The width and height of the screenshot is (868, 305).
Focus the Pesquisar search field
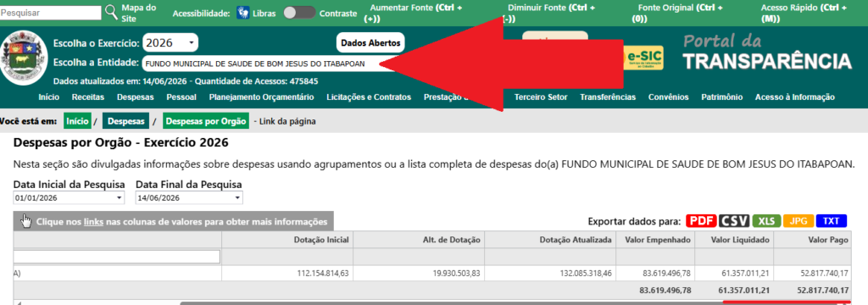coord(50,13)
